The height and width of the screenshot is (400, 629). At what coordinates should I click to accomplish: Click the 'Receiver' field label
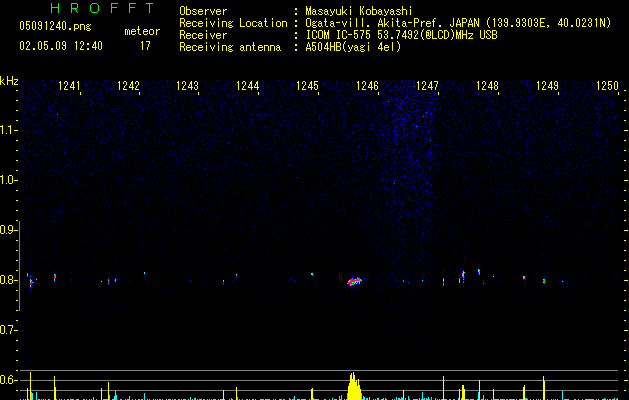click(203, 35)
